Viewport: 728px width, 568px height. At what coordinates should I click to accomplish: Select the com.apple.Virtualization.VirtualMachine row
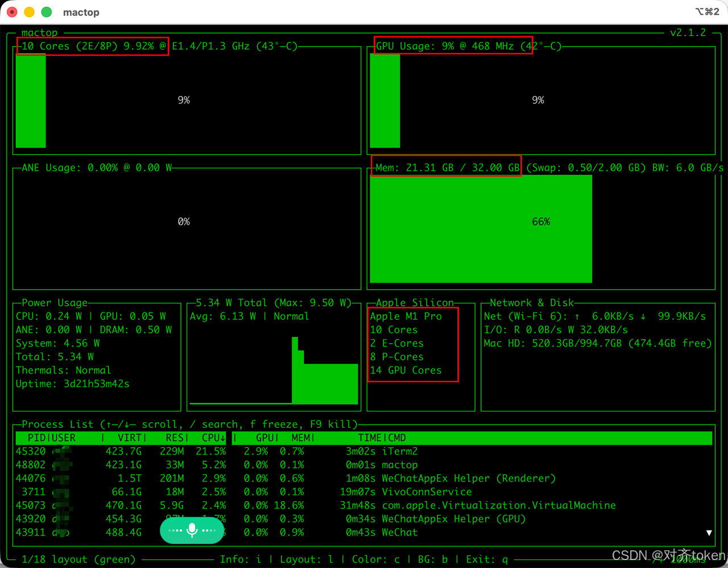click(364, 505)
